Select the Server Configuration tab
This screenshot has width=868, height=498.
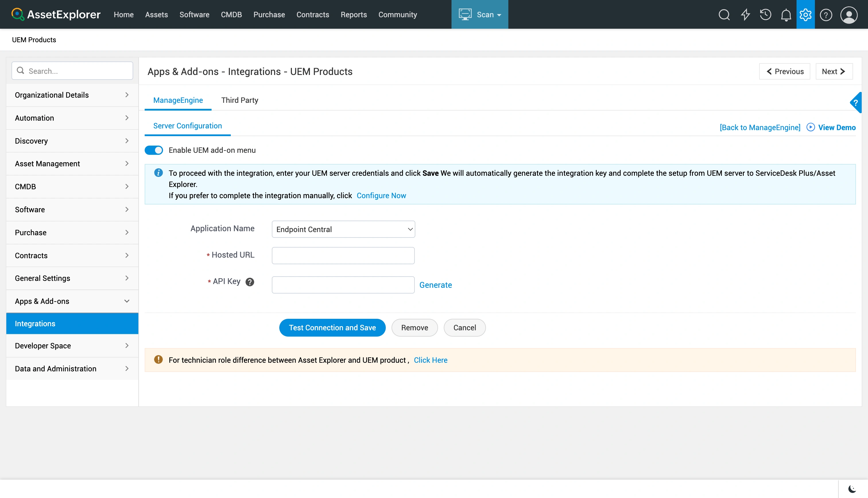click(188, 126)
